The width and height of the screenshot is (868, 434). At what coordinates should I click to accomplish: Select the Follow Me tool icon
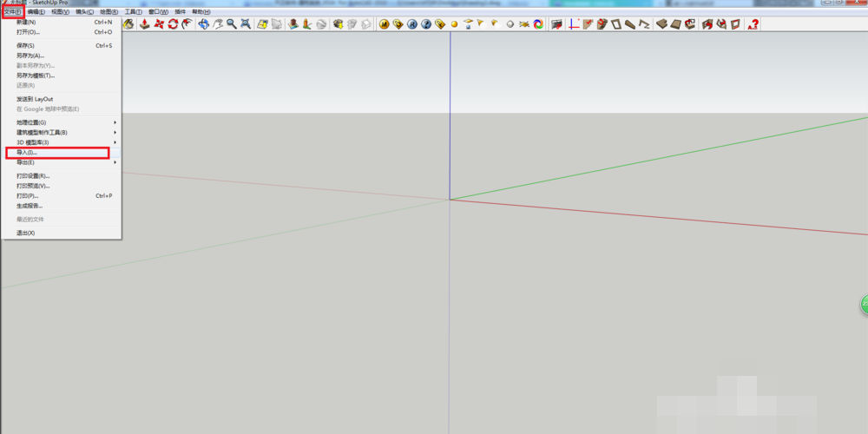tap(187, 23)
